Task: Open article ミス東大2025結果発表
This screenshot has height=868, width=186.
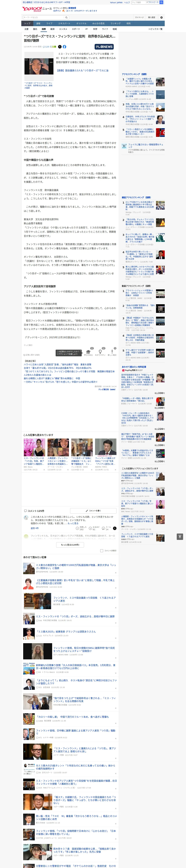Action: [x=66, y=631]
